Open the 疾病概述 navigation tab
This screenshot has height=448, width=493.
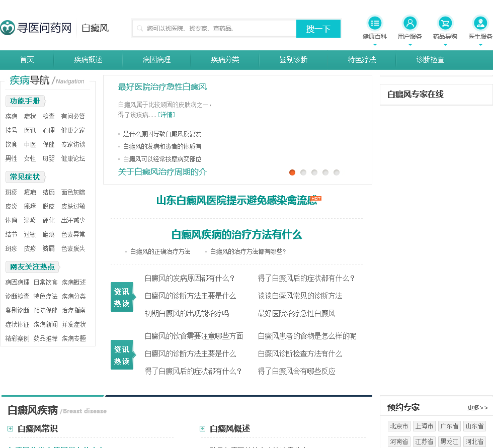(x=88, y=60)
